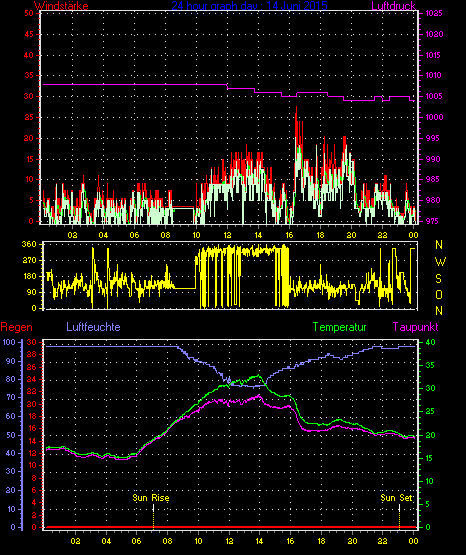The width and height of the screenshot is (466, 555).
Task: Click the 1000 pressure axis value
Action: [434, 117]
